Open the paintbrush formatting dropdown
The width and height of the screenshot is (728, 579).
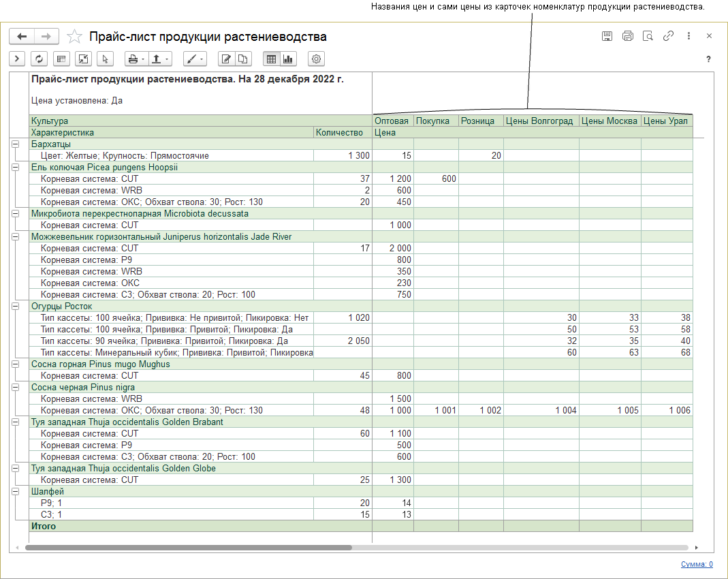tap(195, 59)
